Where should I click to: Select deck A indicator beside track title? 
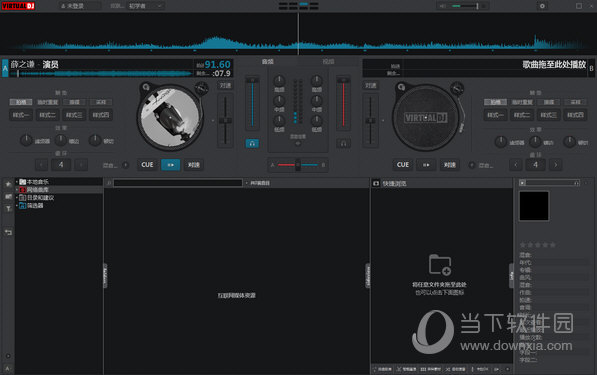5,68
